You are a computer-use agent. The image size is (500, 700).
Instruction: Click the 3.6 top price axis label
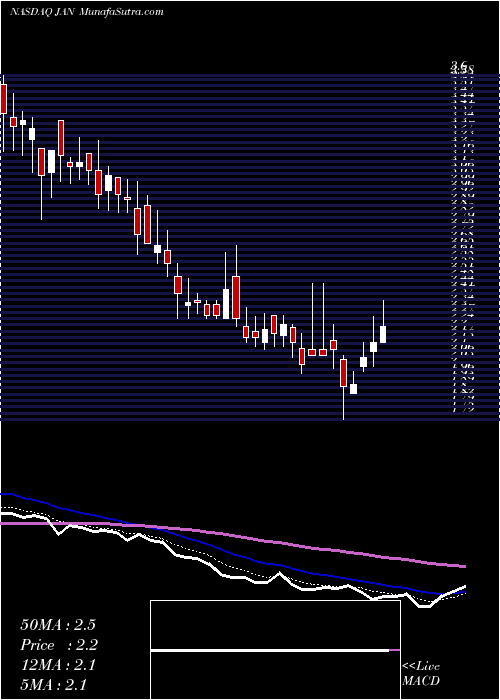click(461, 65)
